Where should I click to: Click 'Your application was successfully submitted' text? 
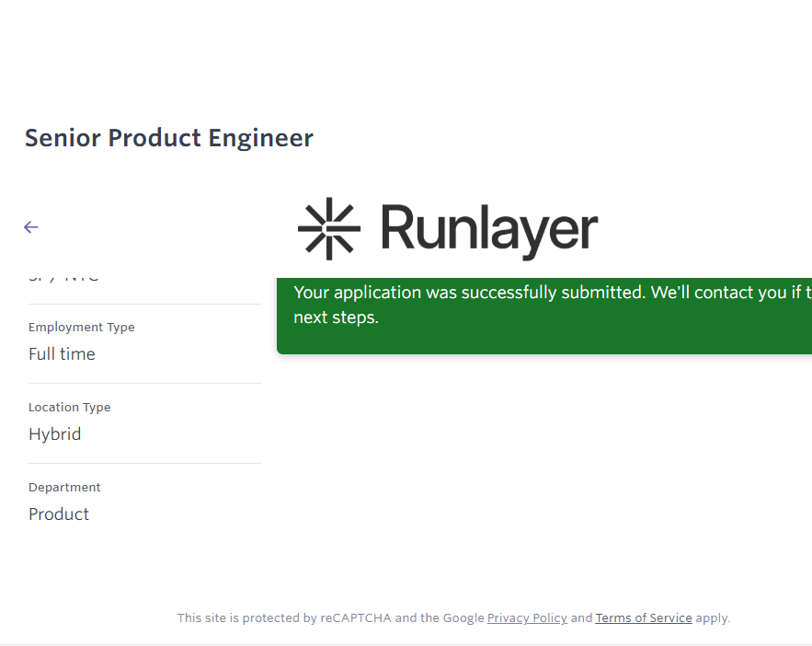click(x=469, y=293)
